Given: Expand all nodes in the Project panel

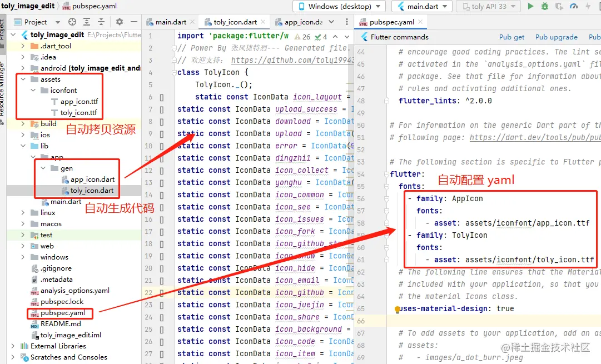Looking at the screenshot, I should point(87,22).
